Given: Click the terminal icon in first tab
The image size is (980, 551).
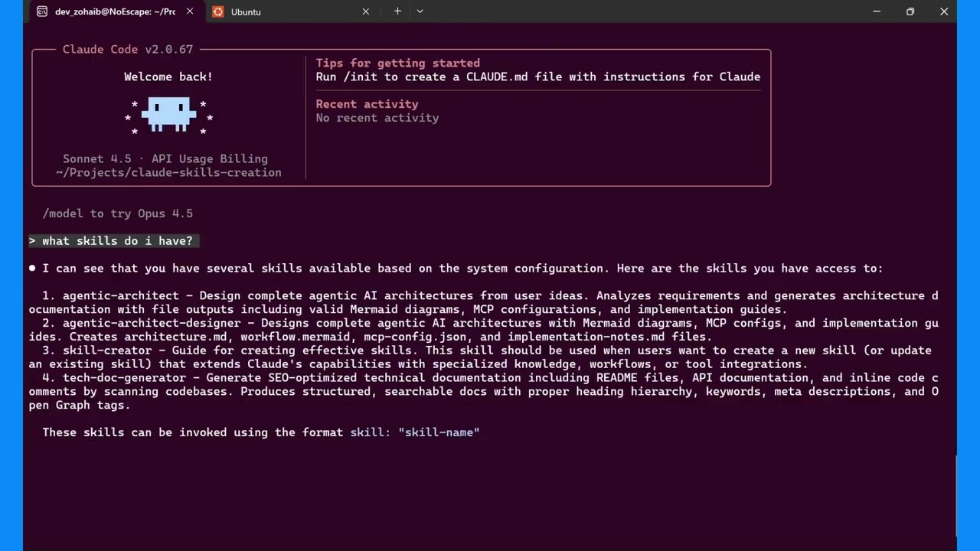Looking at the screenshot, I should (42, 11).
